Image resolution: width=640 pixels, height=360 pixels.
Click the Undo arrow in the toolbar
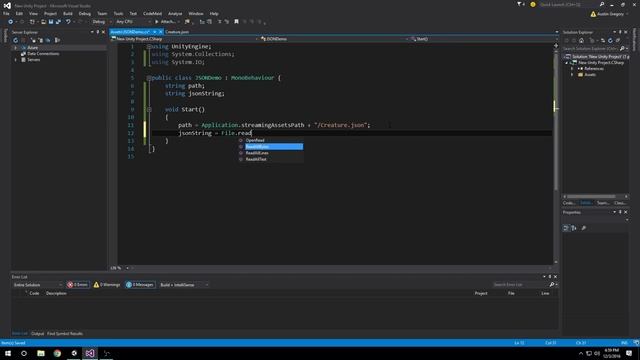pyautogui.click(x=68, y=22)
